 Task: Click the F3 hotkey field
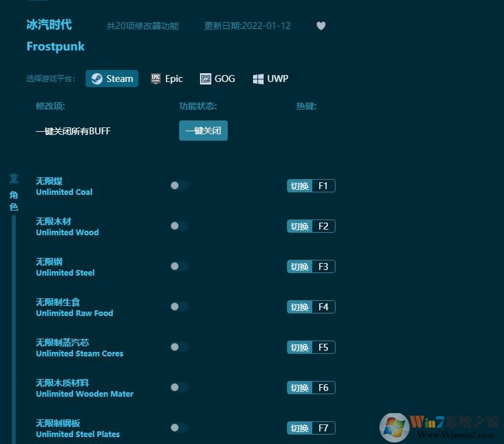[324, 267]
